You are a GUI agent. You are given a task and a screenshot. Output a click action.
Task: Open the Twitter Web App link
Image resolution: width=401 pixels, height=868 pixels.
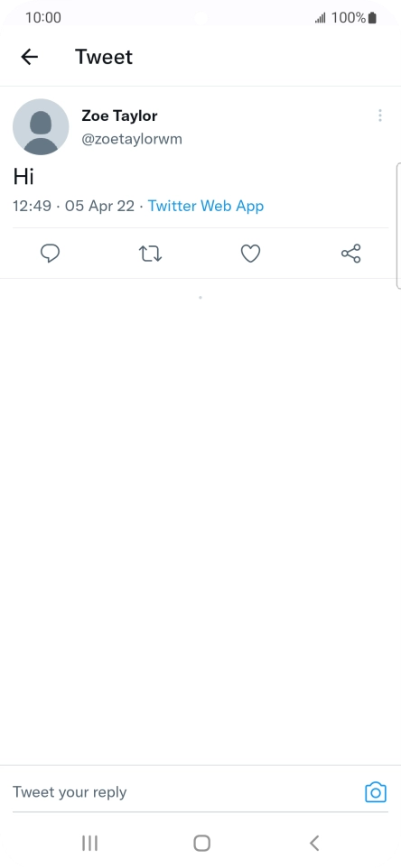tap(206, 206)
